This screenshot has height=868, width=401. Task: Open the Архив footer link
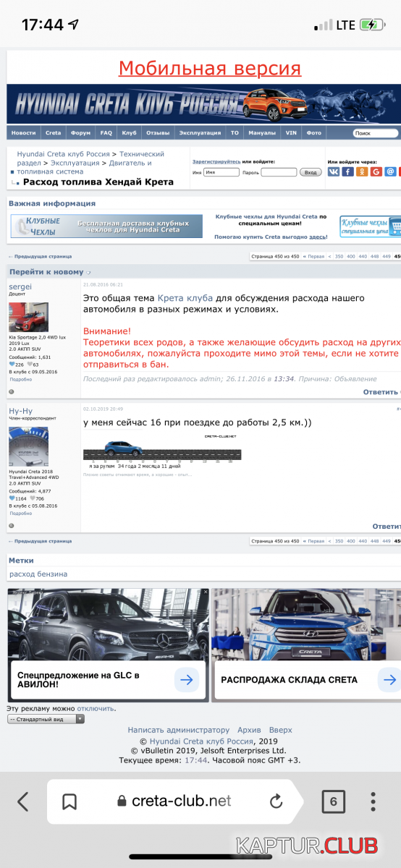click(249, 730)
